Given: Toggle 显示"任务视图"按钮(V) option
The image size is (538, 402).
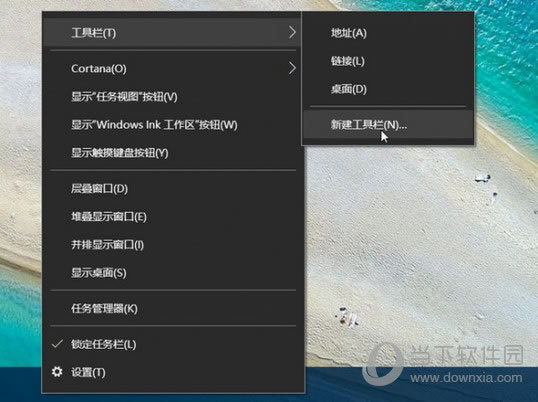Looking at the screenshot, I should pos(173,97).
